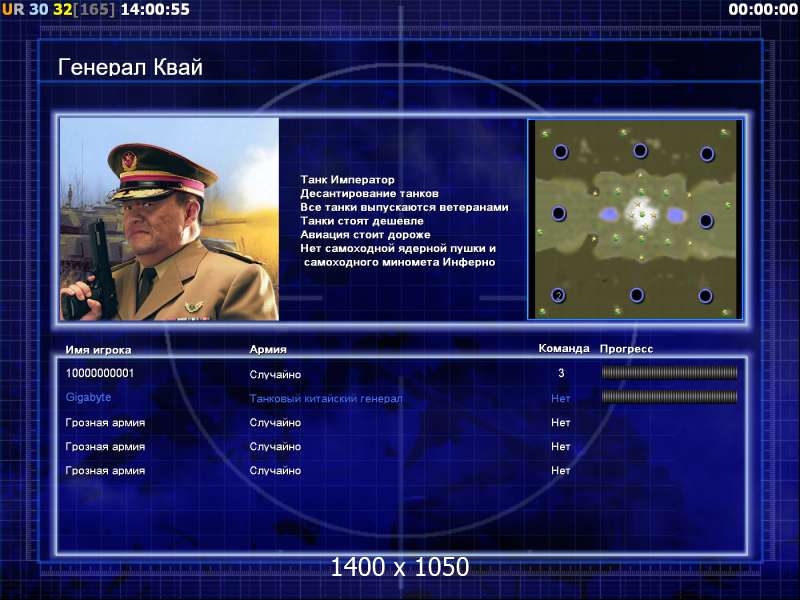This screenshot has height=600, width=800.
Task: Select the start position marked 2 on minimap
Action: 558,295
